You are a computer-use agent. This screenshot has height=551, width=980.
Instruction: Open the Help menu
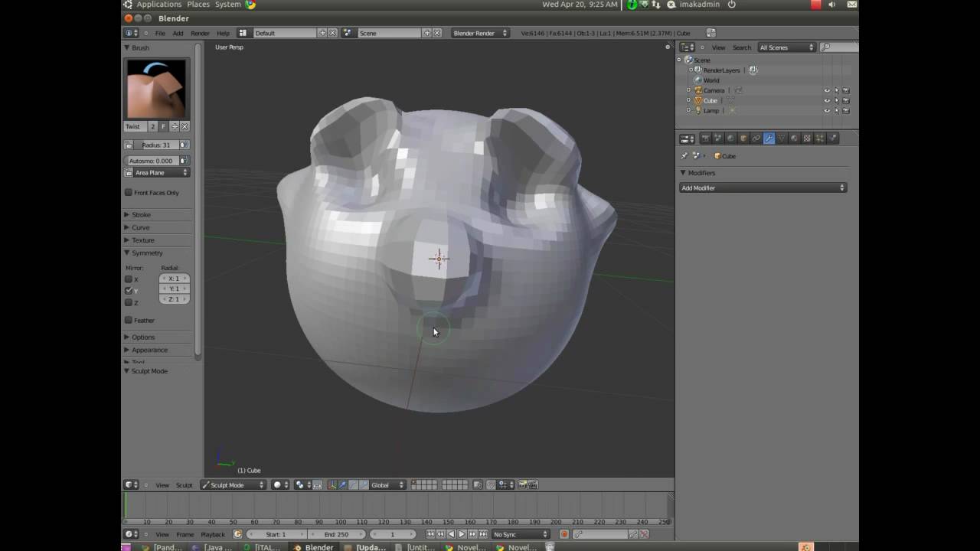point(223,33)
